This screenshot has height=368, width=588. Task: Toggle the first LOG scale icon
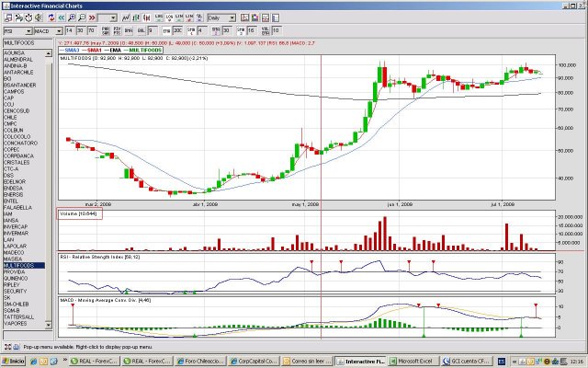click(159, 17)
